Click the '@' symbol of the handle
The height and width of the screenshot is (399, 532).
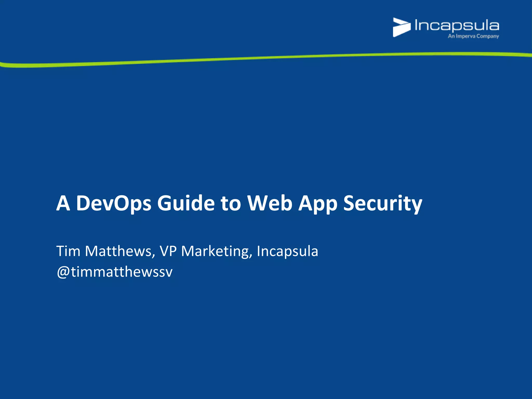pyautogui.click(x=63, y=272)
